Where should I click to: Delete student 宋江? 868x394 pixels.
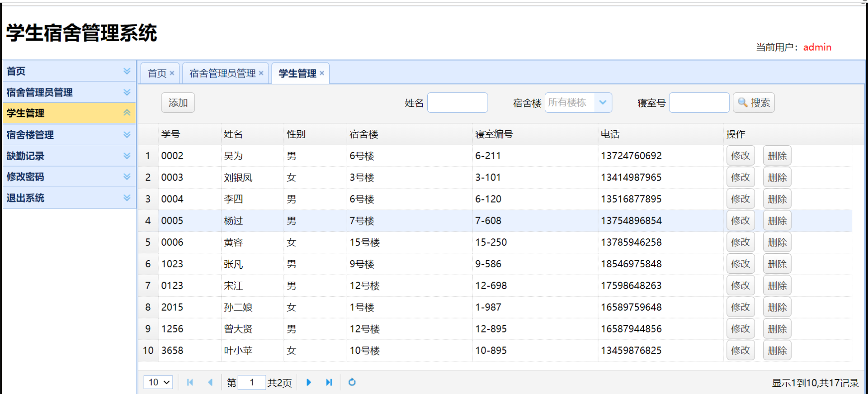(777, 285)
